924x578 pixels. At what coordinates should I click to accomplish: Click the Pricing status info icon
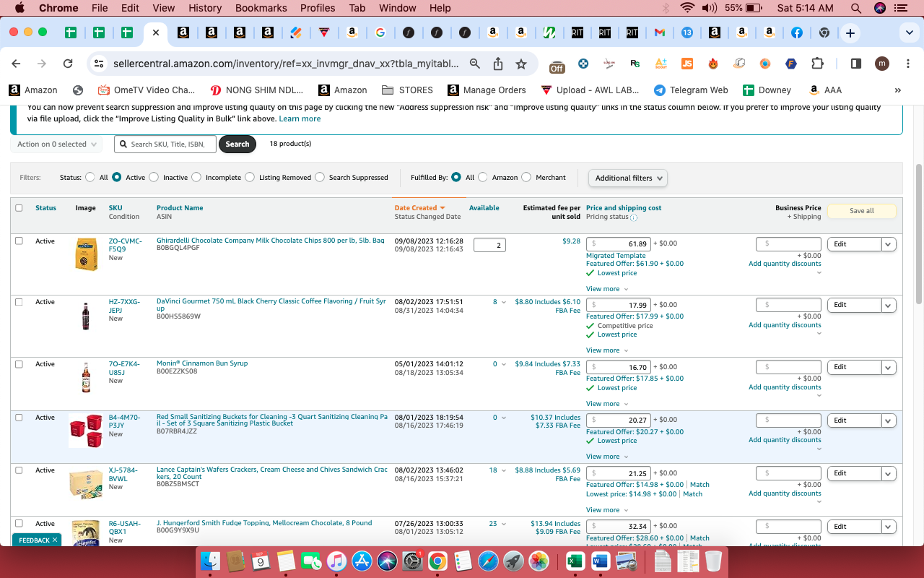[634, 217]
